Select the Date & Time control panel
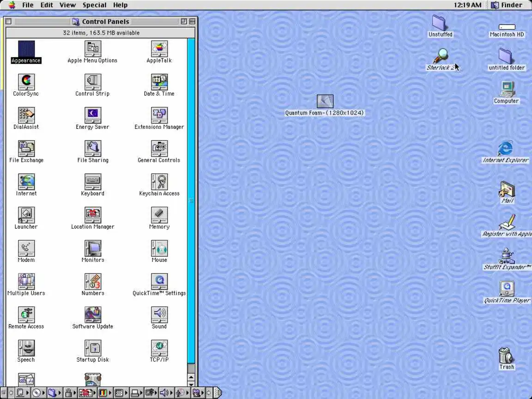Viewport: 532px width, 399px height. (159, 82)
